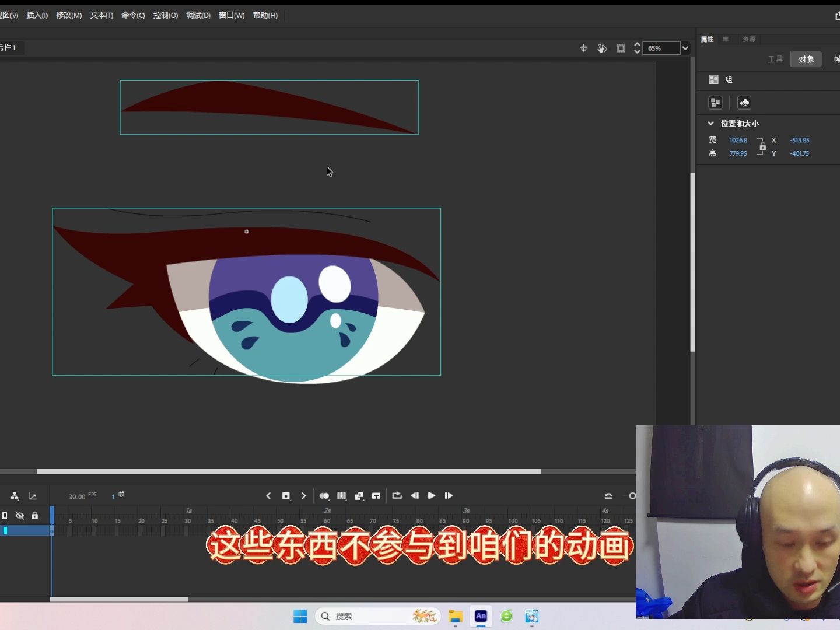Click the convert to symbol icon
Screen dimensions: 840x630
coord(744,103)
